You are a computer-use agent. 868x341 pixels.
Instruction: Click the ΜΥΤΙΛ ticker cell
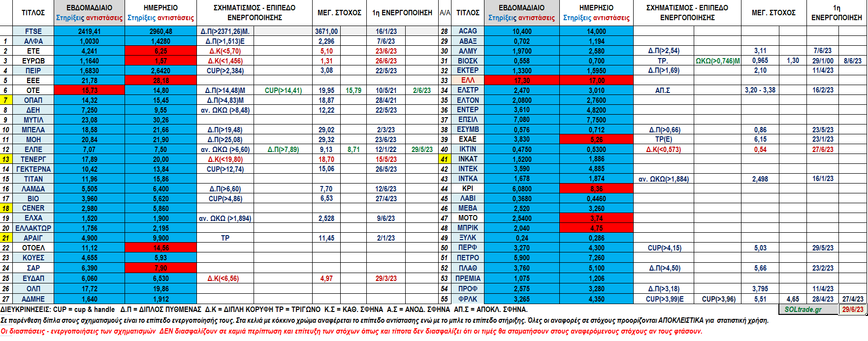coord(33,120)
